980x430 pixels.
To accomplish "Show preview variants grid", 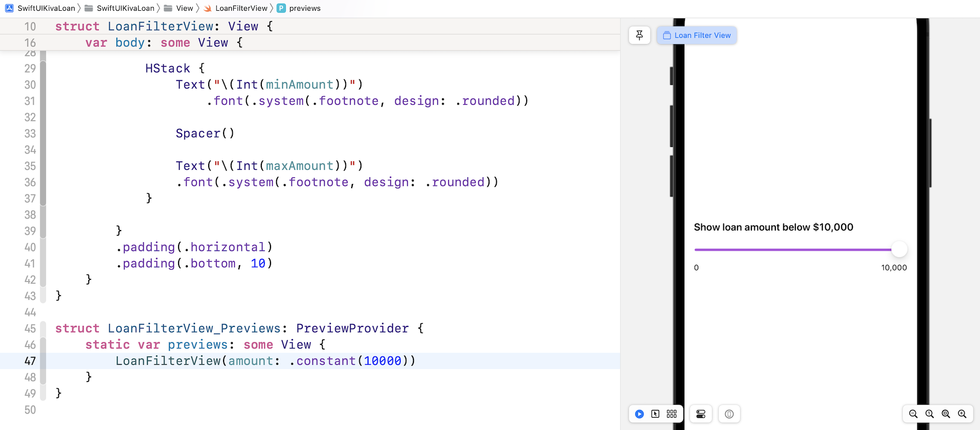I will pyautogui.click(x=672, y=414).
